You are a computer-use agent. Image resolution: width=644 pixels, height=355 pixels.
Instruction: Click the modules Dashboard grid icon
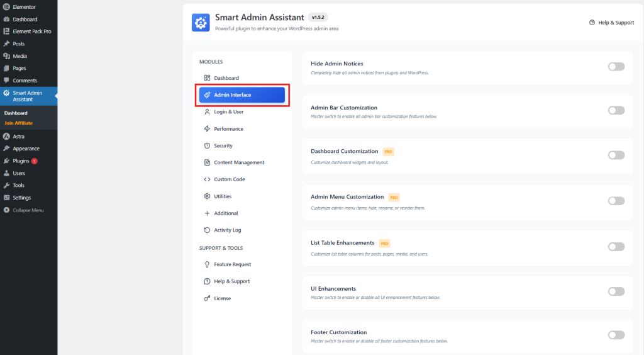[207, 77]
